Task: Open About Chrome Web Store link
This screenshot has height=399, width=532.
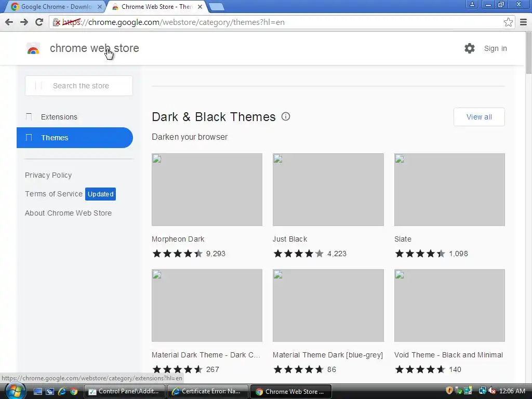Action: (68, 213)
